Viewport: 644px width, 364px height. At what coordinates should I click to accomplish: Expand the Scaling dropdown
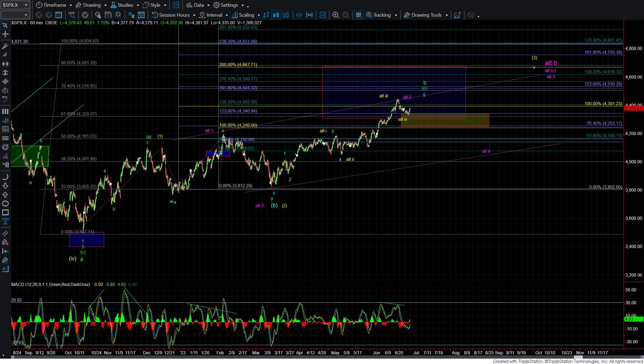pyautogui.click(x=246, y=15)
